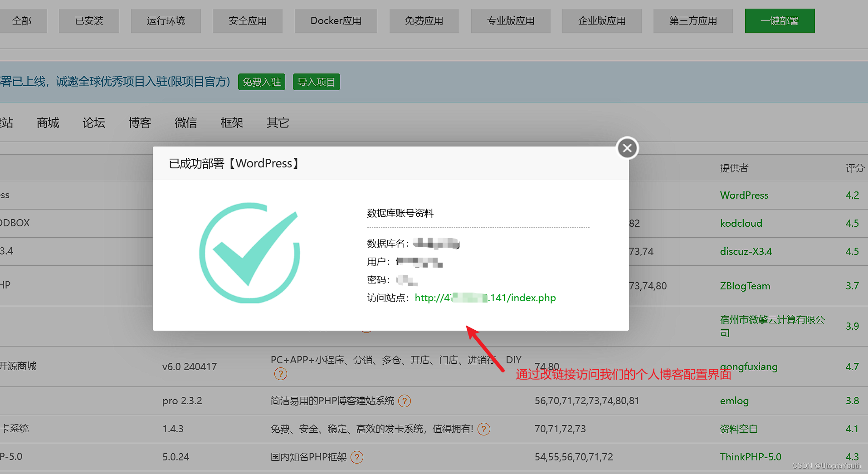
Task: Click the 4.5 rating for discuz-X3.4
Action: (x=852, y=251)
